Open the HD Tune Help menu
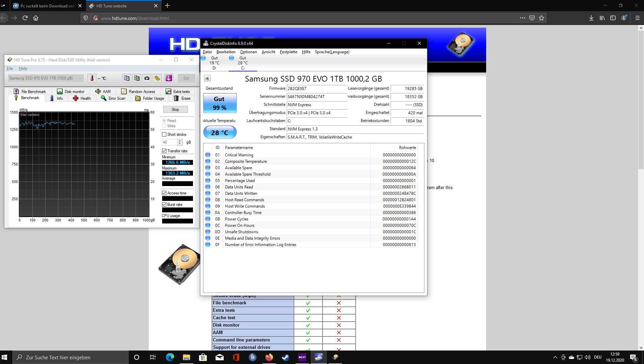This screenshot has width=644, height=364. click(x=23, y=68)
